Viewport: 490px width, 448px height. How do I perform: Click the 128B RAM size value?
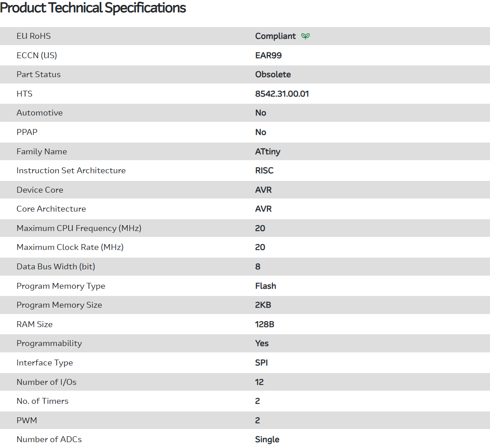265,324
